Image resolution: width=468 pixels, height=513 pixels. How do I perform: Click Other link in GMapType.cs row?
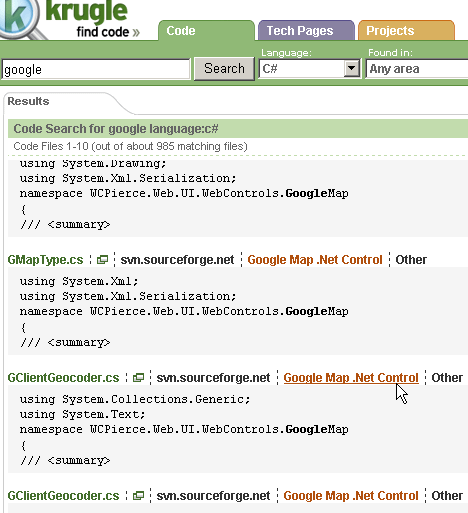[x=411, y=260]
